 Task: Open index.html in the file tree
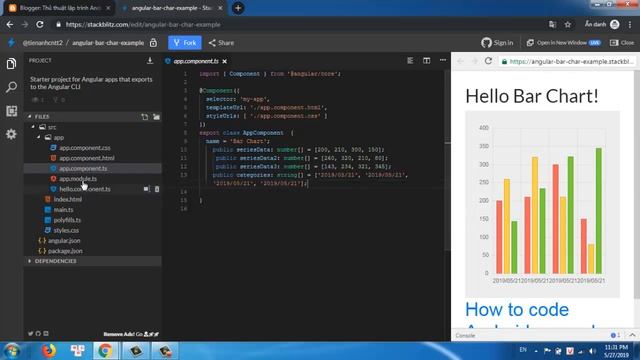coord(67,199)
